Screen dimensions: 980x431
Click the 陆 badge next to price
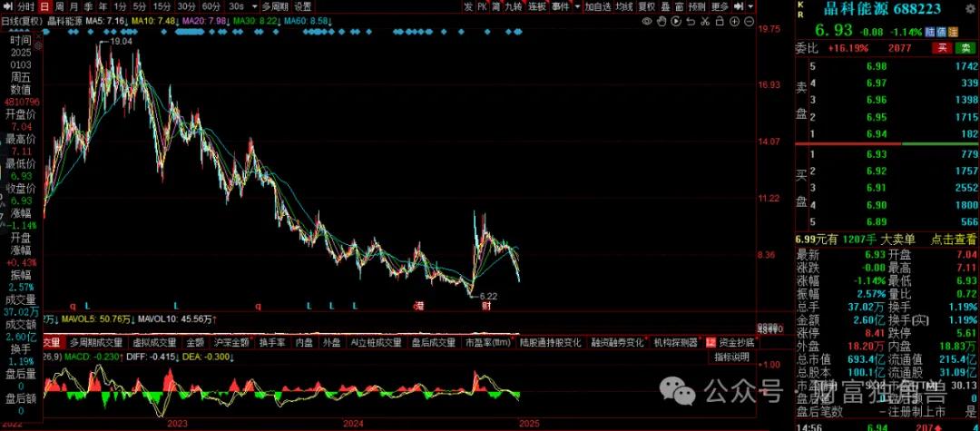(930, 32)
